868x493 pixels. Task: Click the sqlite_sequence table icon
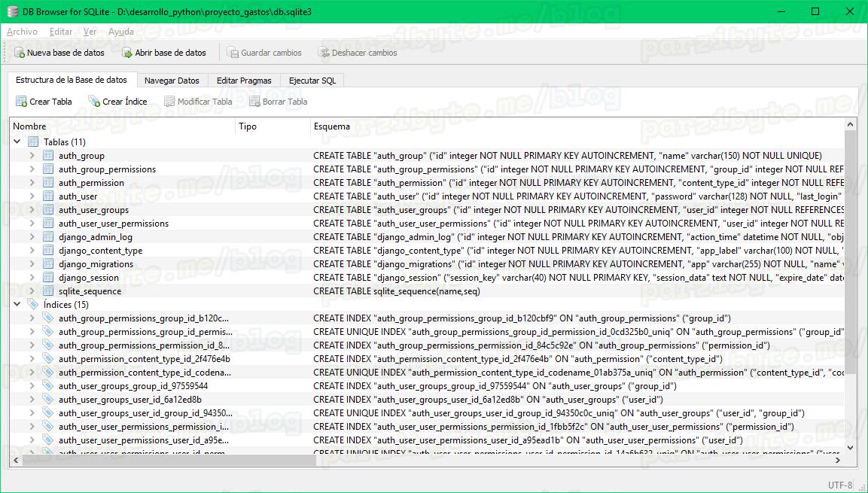(x=48, y=291)
